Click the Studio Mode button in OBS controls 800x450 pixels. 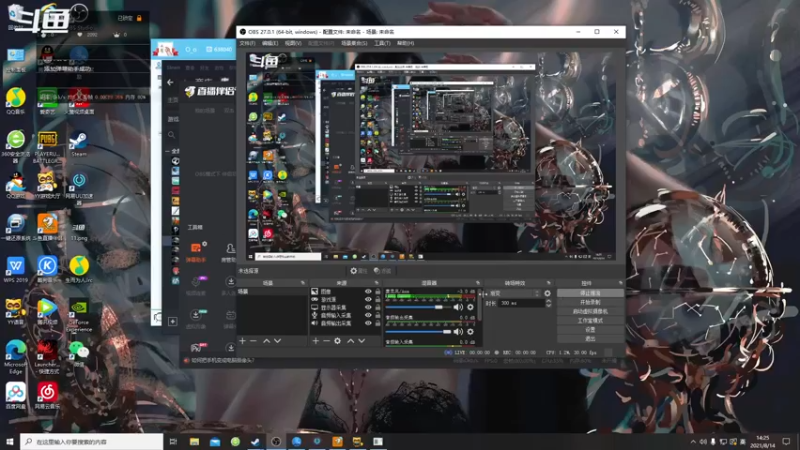pos(590,321)
